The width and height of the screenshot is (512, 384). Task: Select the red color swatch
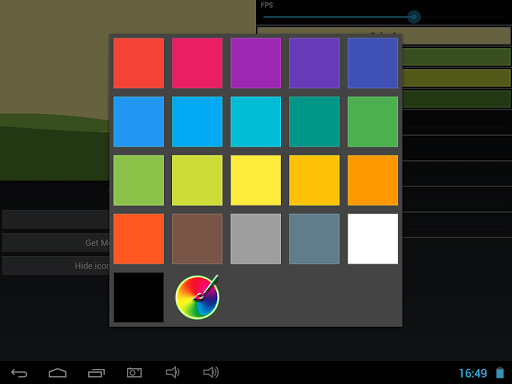click(x=139, y=63)
